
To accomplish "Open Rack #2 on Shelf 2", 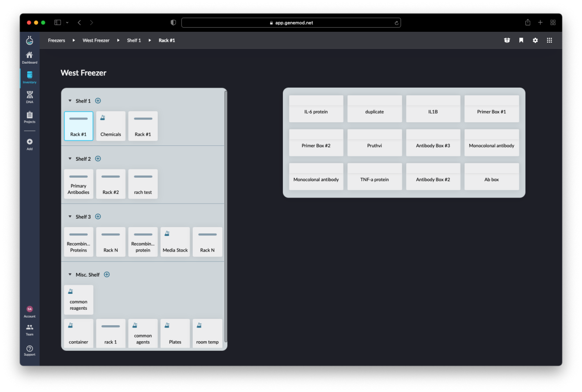I will click(111, 184).
